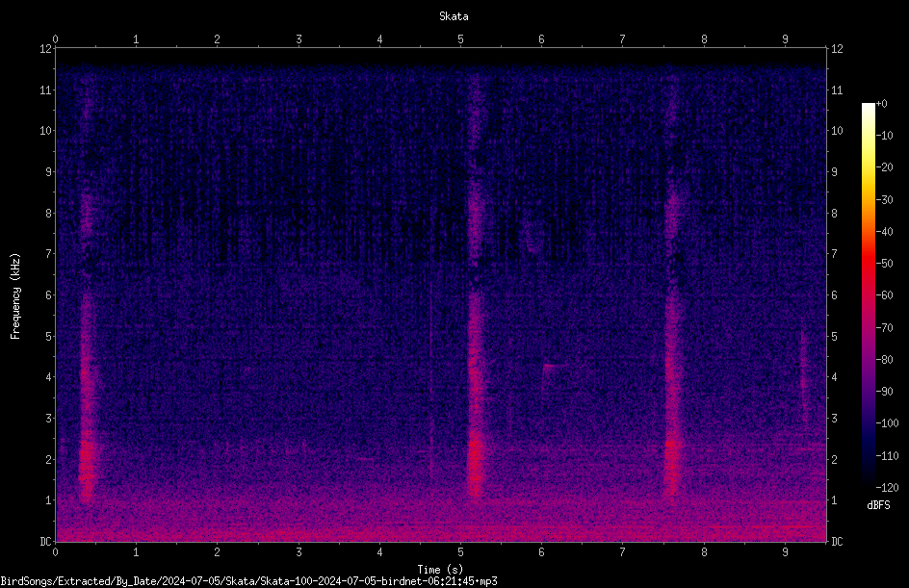Click the BirdSongs file path caption text
The width and height of the screenshot is (909, 588).
248,581
